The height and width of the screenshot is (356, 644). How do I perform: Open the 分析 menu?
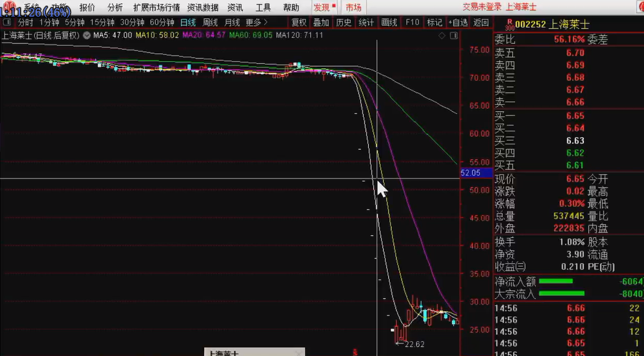[115, 7]
